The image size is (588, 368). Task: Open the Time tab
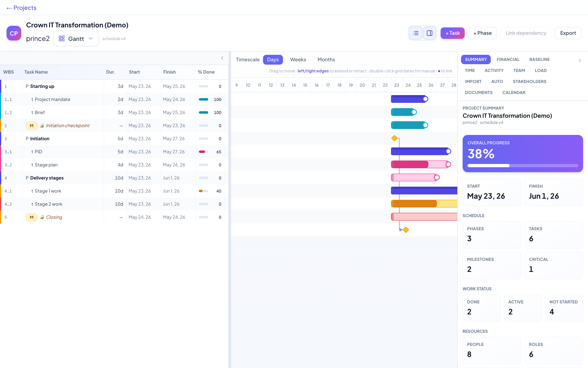pyautogui.click(x=470, y=71)
